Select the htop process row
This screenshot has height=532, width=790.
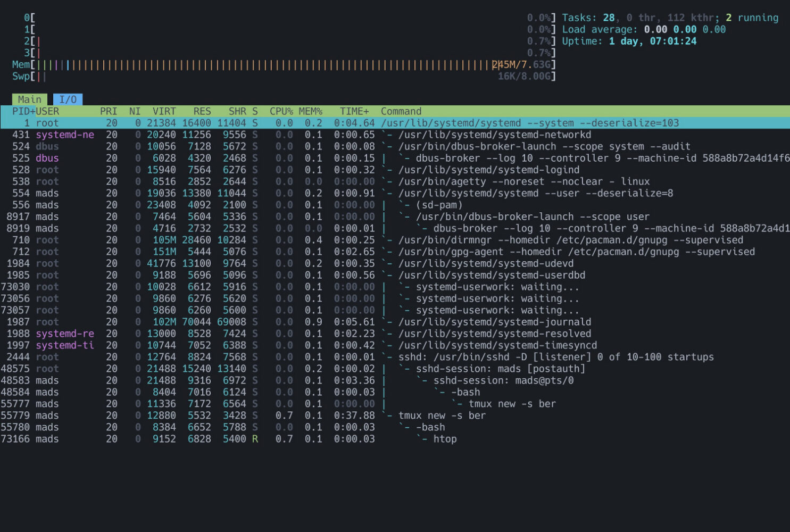395,439
